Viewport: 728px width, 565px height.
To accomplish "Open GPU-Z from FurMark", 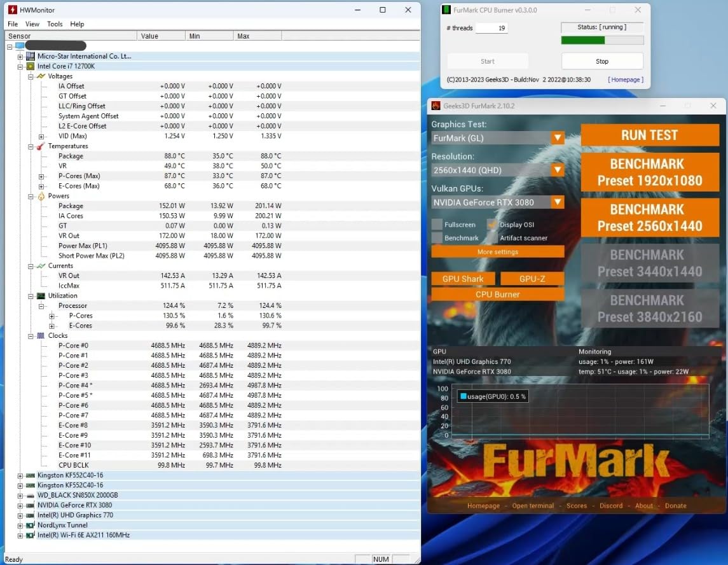I will 532,278.
